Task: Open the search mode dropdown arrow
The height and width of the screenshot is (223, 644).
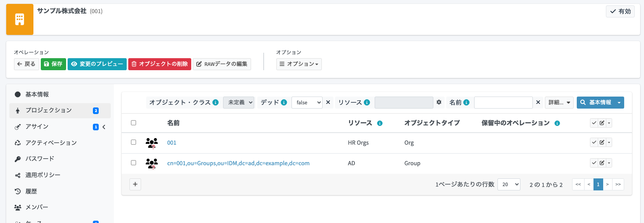Action: [620, 102]
